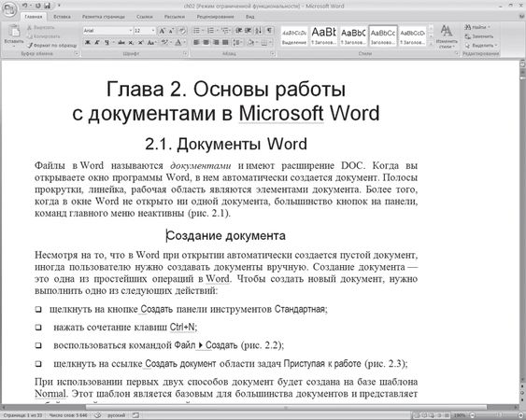Toggle underline (Ч) formatting
526x420 pixels.
pyautogui.click(x=107, y=42)
